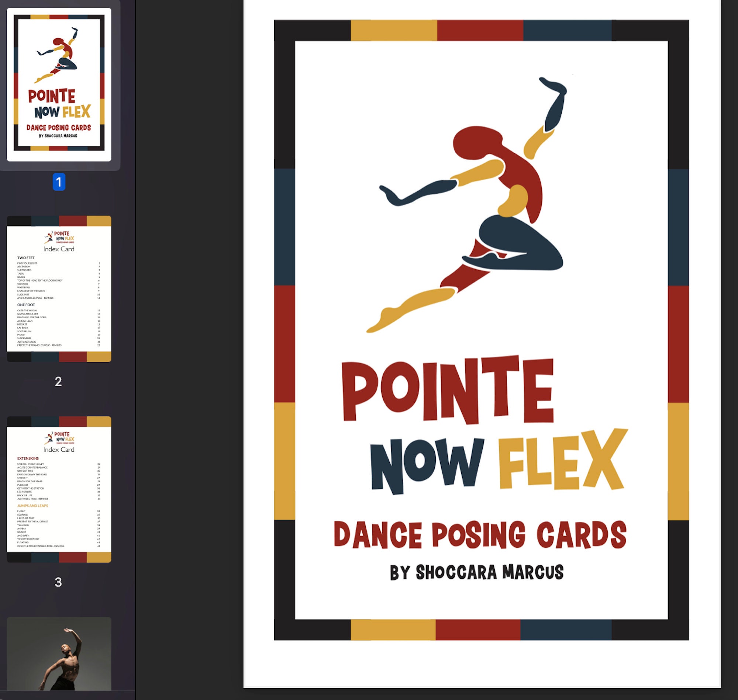Click the page label 2 under its thumbnail
Viewport: 738px width, 700px height.
click(x=59, y=381)
